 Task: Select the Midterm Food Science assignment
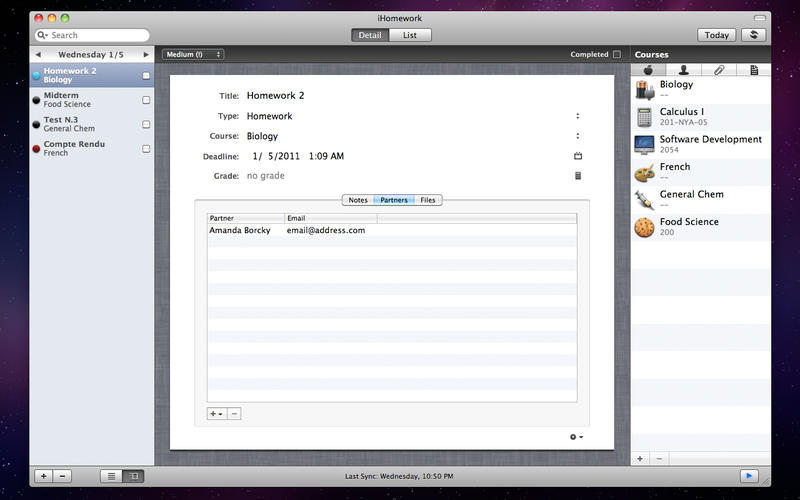(x=92, y=100)
